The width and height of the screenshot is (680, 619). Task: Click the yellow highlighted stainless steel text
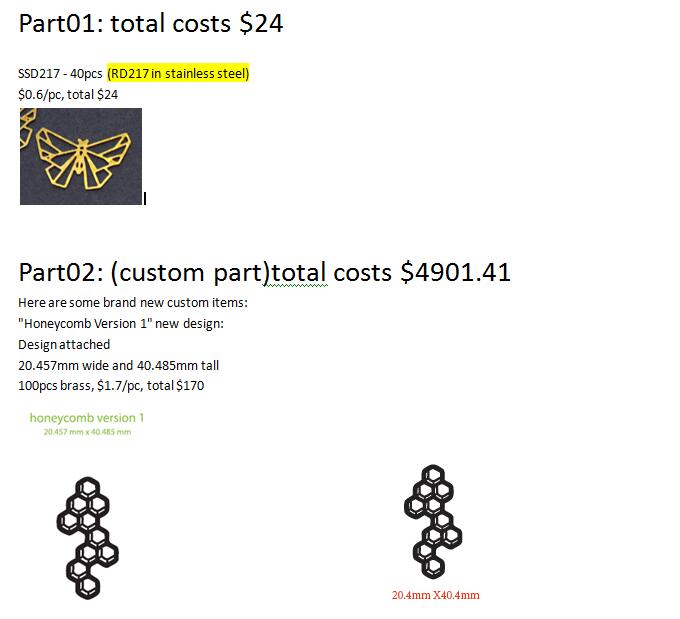178,74
